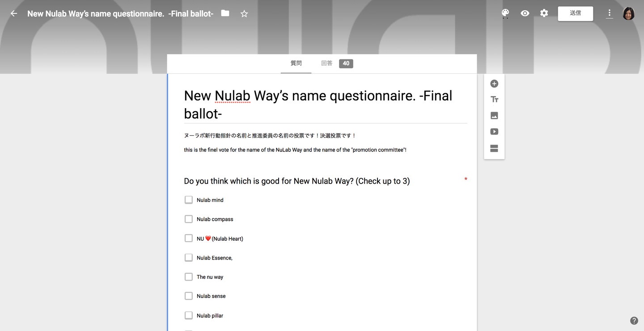
Task: Open the help question mark button
Action: pyautogui.click(x=634, y=320)
